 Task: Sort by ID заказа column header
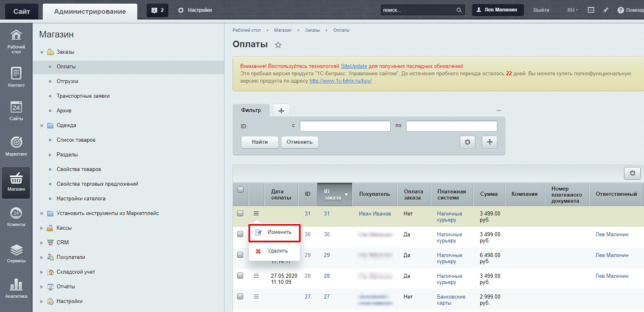pos(334,194)
